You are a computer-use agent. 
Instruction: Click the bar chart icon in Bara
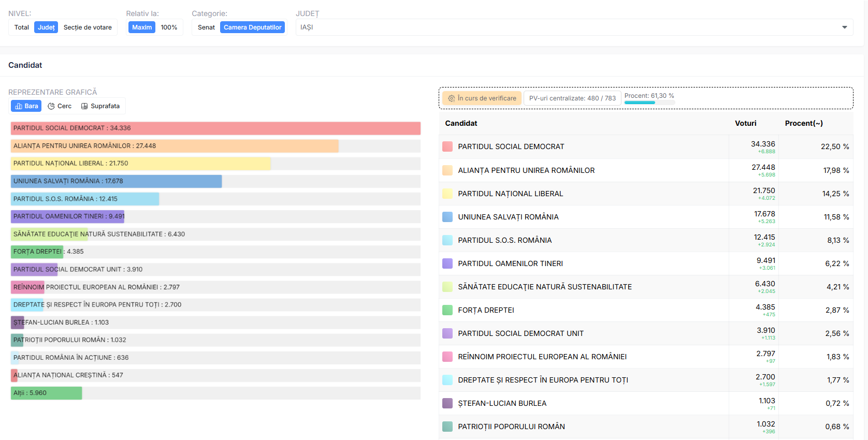pyautogui.click(x=19, y=106)
